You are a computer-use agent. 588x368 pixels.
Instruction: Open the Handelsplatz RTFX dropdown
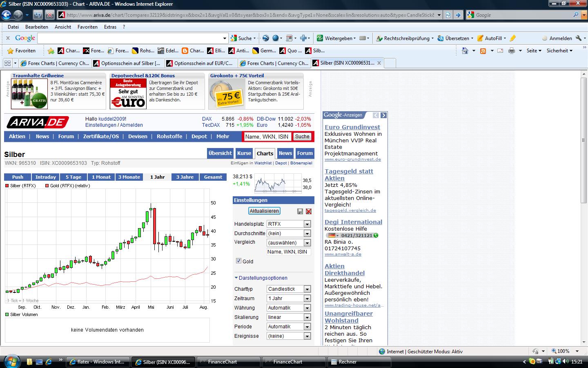tap(307, 224)
